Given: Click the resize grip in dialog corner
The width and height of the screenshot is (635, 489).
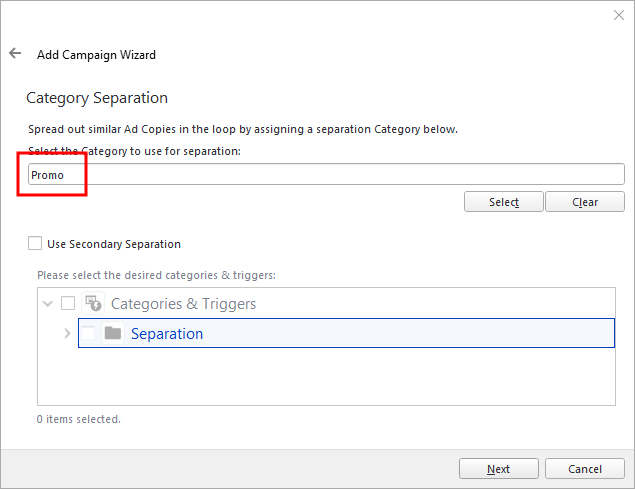Looking at the screenshot, I should point(629,483).
